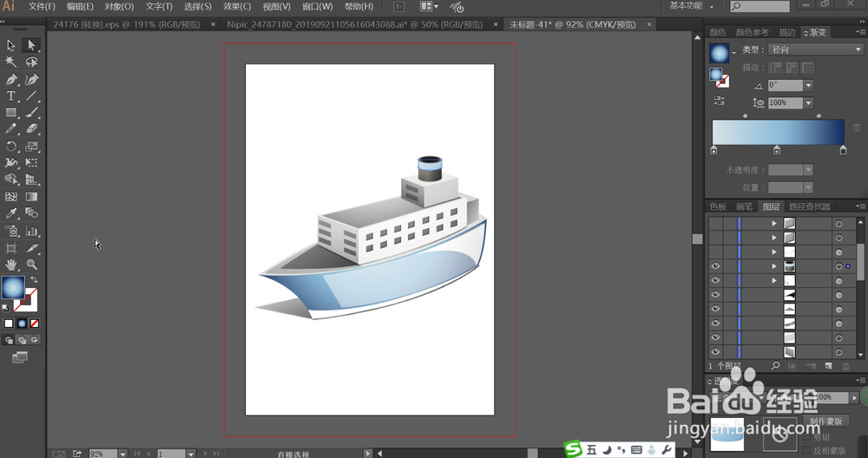This screenshot has height=458, width=868.
Task: Switch to Draw Inside mode
Action: pyautogui.click(x=35, y=340)
